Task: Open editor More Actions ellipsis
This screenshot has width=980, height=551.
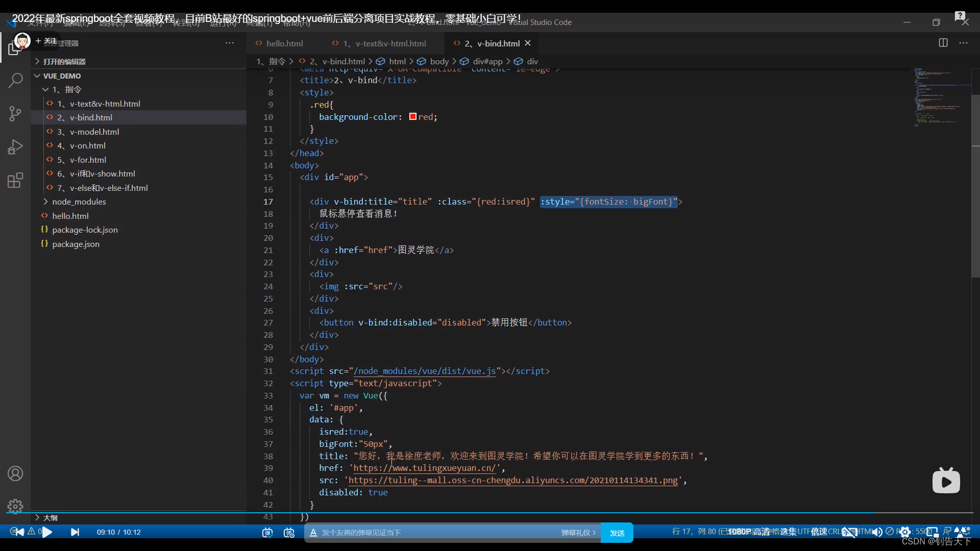Action: click(964, 43)
